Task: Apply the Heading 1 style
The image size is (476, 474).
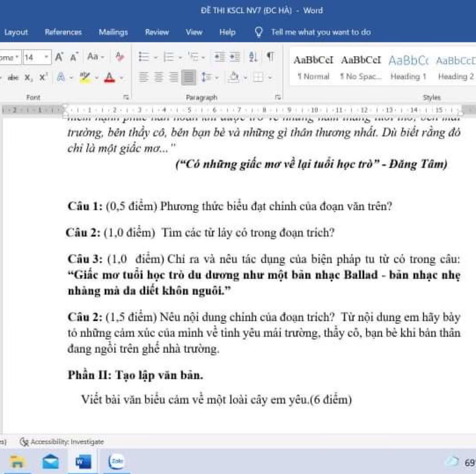Action: (408, 67)
